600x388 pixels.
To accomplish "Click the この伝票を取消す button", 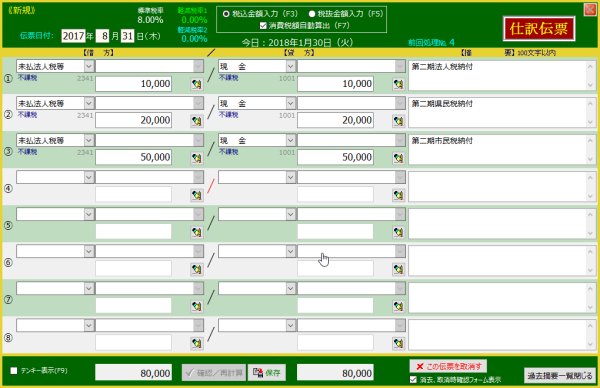I will (x=448, y=366).
